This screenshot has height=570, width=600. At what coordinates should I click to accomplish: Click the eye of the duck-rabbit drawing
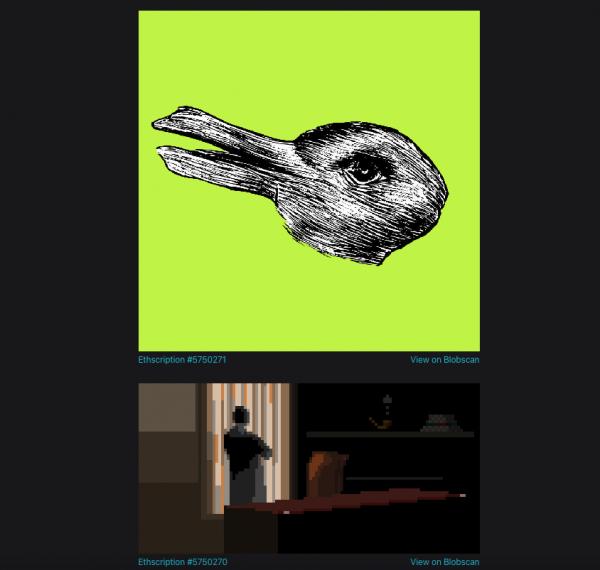click(362, 169)
